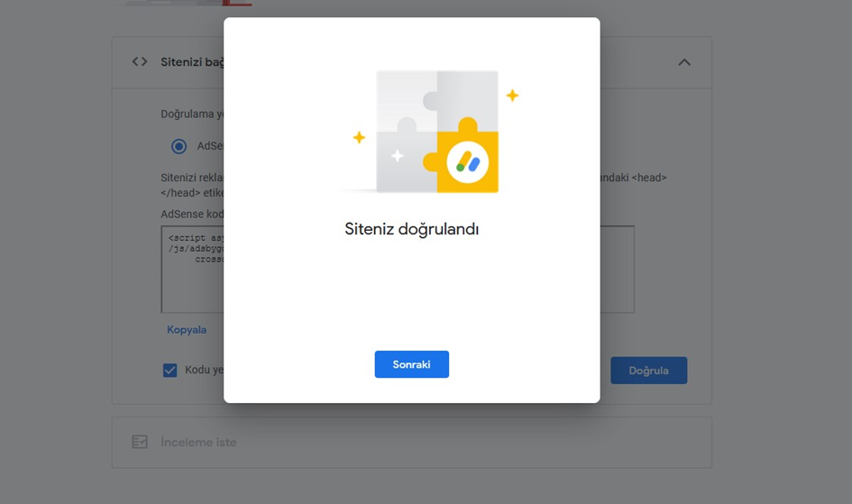Click the review checklist icon beside 'İnceleme iste'

[x=140, y=442]
